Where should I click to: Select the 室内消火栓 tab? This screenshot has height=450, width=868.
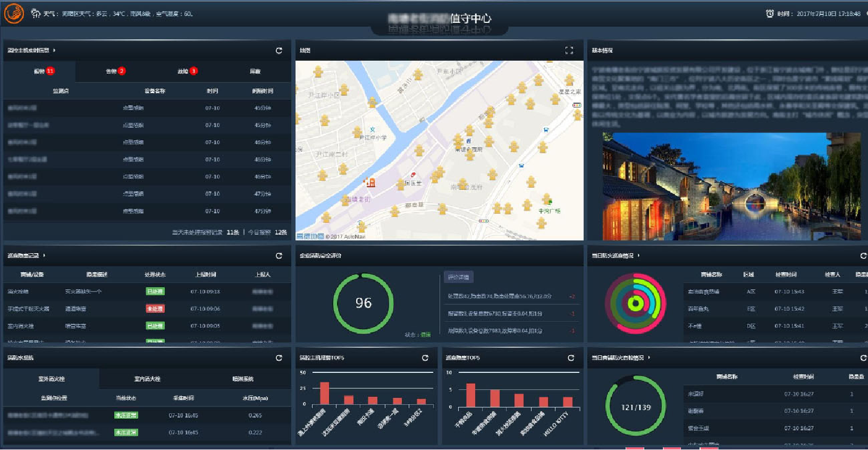[x=147, y=379]
